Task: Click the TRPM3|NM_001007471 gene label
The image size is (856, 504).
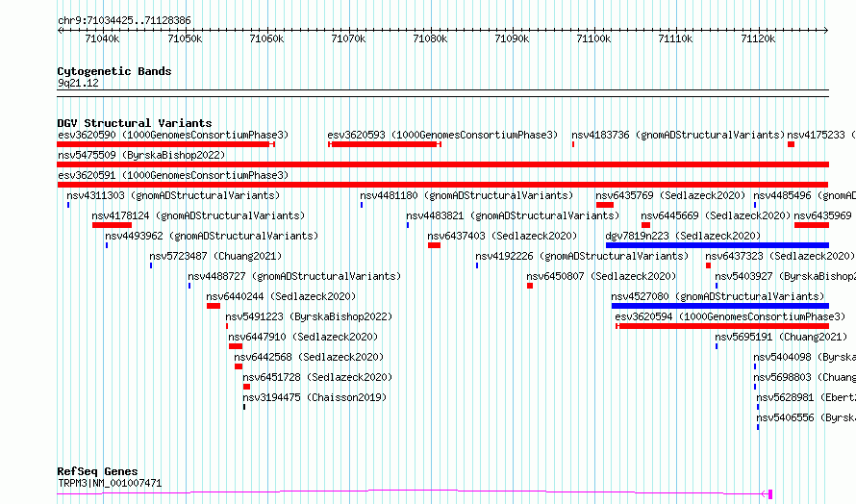Action: click(x=110, y=483)
